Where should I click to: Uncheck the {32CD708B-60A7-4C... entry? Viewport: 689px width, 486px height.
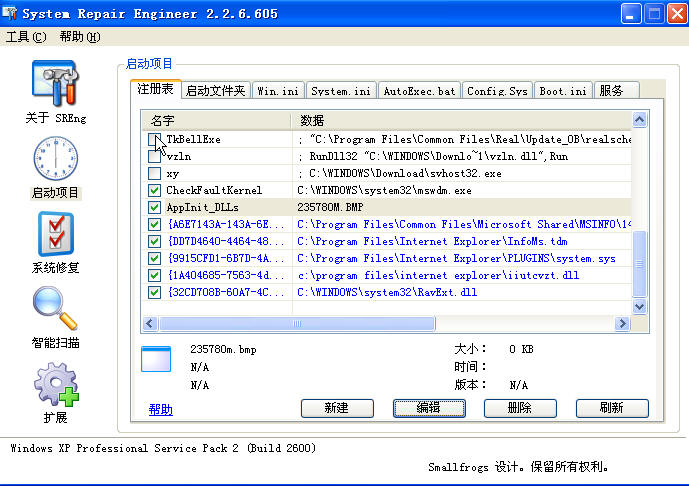pyautogui.click(x=154, y=292)
